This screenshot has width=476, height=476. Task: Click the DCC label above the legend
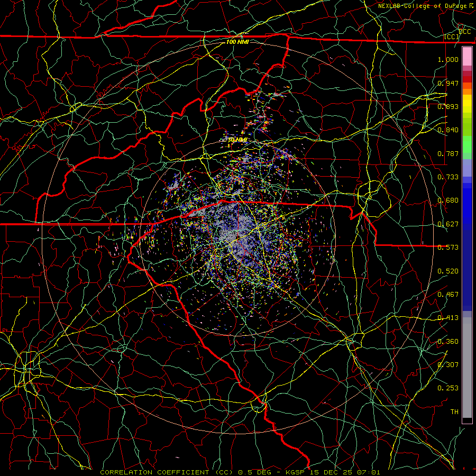[x=465, y=31]
